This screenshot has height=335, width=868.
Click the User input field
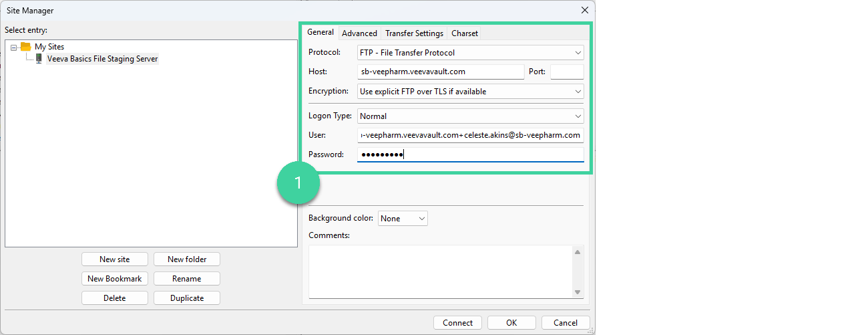point(471,135)
